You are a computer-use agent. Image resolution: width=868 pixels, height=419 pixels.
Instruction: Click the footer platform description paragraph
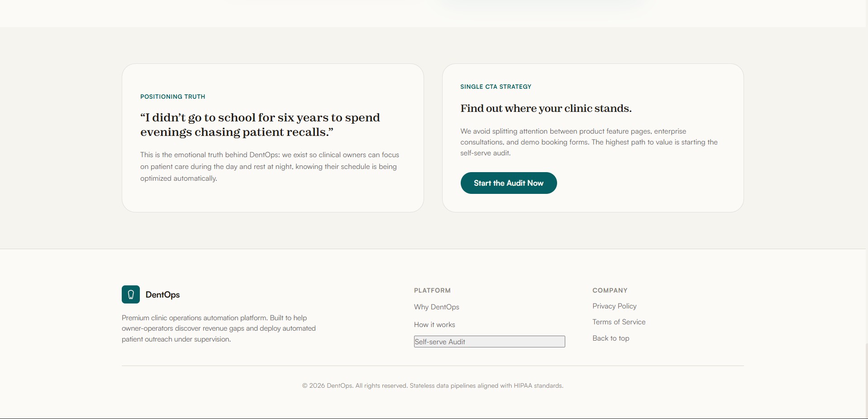point(219,328)
